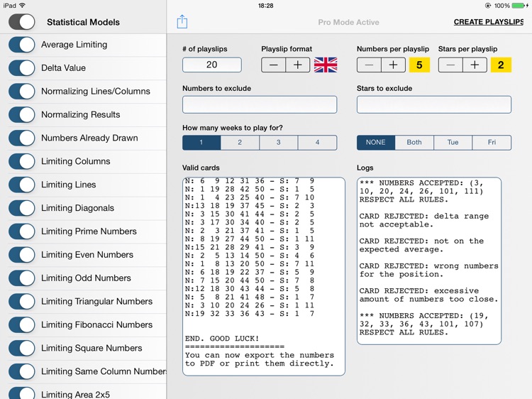Select Fri draw day option

click(492, 143)
